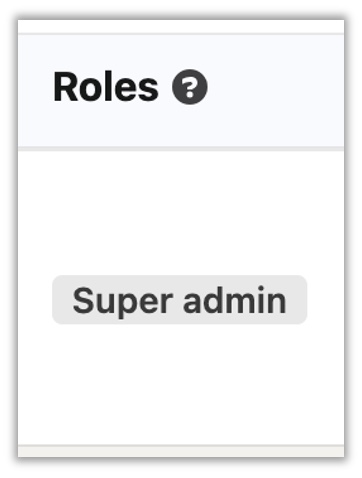Activate the question mark next to Roles
This screenshot has height=478, width=362.
click(190, 87)
